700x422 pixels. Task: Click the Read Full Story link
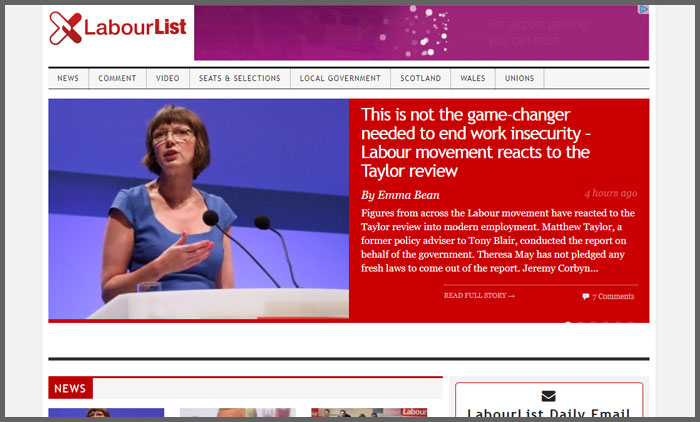pyautogui.click(x=479, y=296)
